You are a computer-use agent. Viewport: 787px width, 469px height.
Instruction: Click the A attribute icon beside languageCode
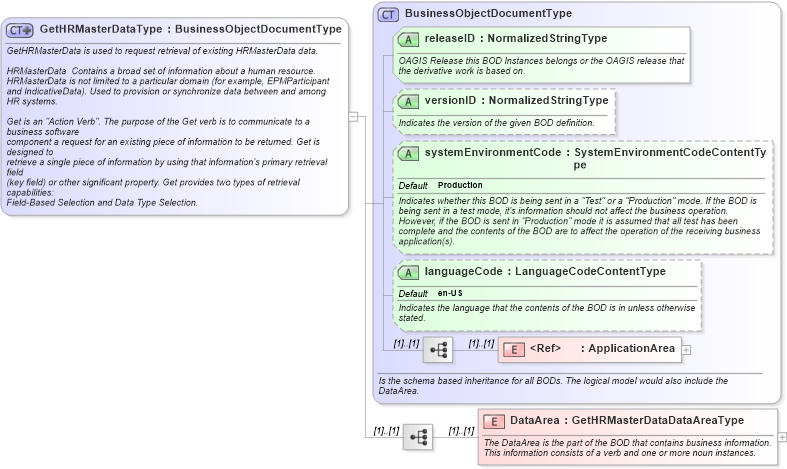click(x=408, y=273)
